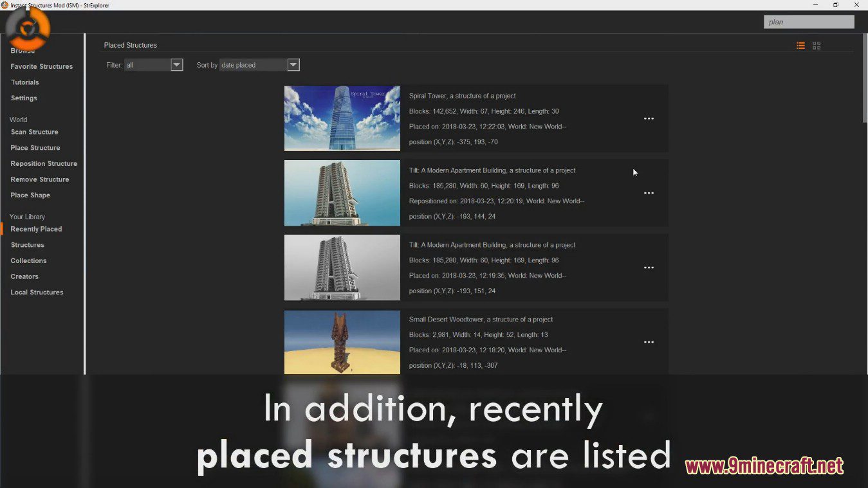Open options for repositioned Tilt Apartment Building
This screenshot has width=868, height=488.
(x=649, y=194)
